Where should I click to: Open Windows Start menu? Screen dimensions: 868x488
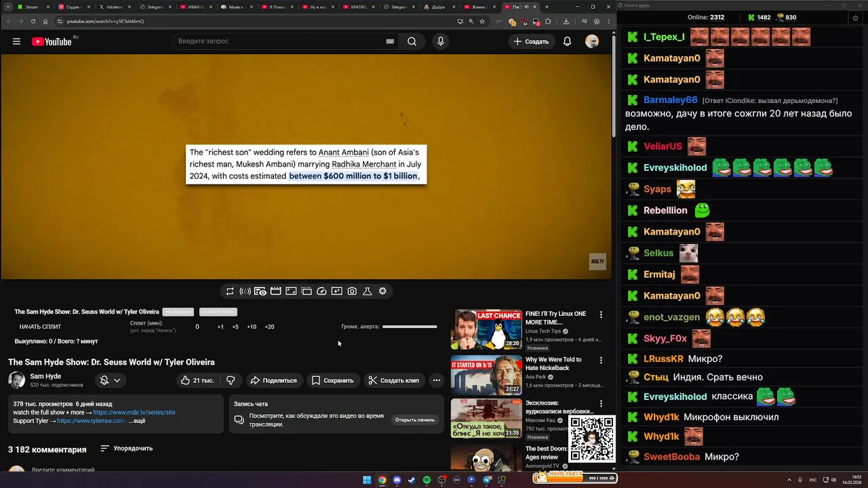(367, 480)
